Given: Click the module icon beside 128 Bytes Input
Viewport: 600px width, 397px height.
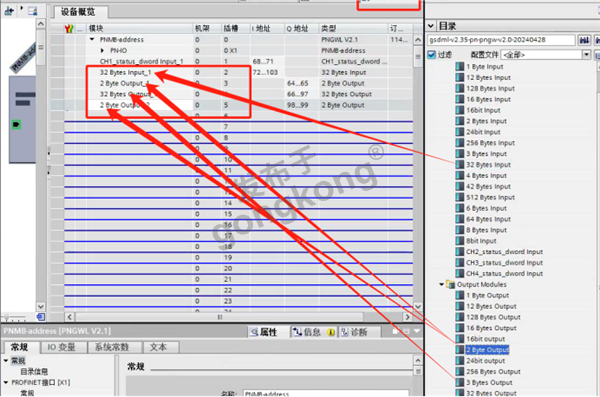Looking at the screenshot, I should [460, 88].
